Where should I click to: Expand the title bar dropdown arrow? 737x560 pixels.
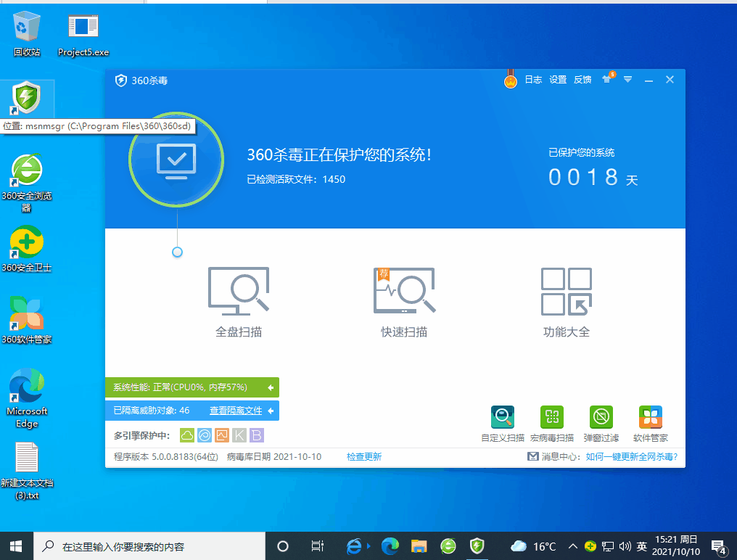628,80
